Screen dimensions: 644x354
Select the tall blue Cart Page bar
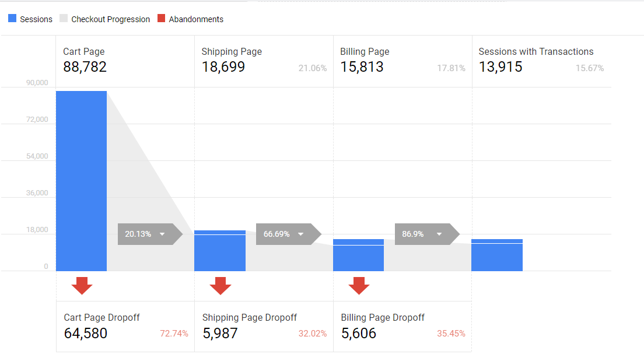(81, 181)
